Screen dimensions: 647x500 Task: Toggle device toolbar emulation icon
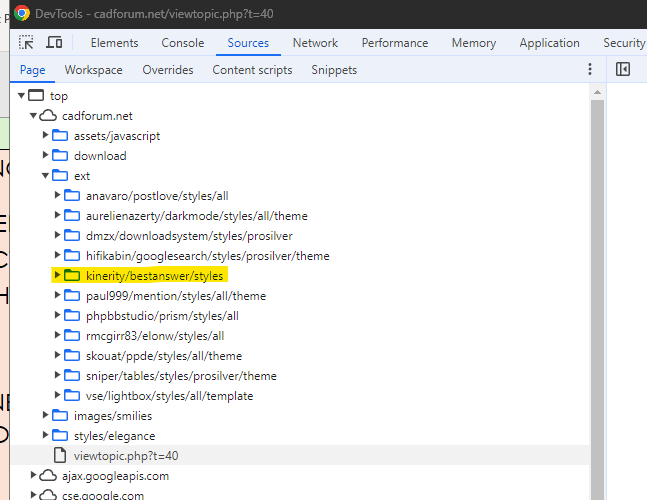point(54,42)
